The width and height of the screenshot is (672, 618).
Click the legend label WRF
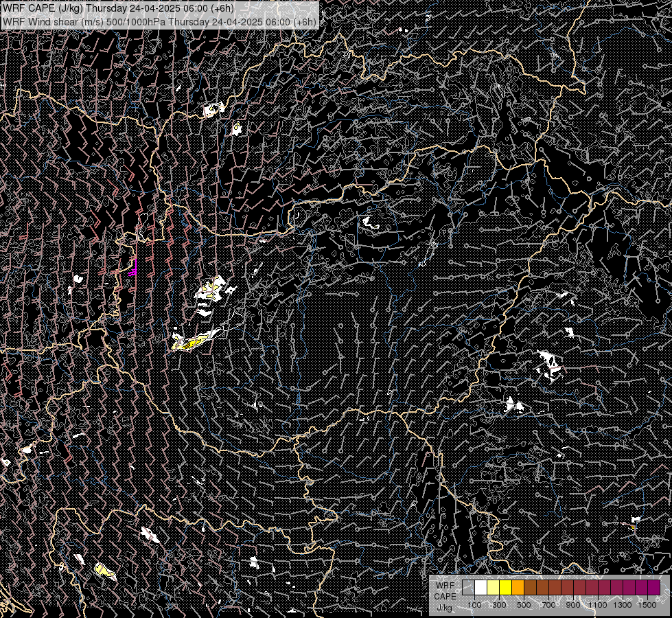445,586
